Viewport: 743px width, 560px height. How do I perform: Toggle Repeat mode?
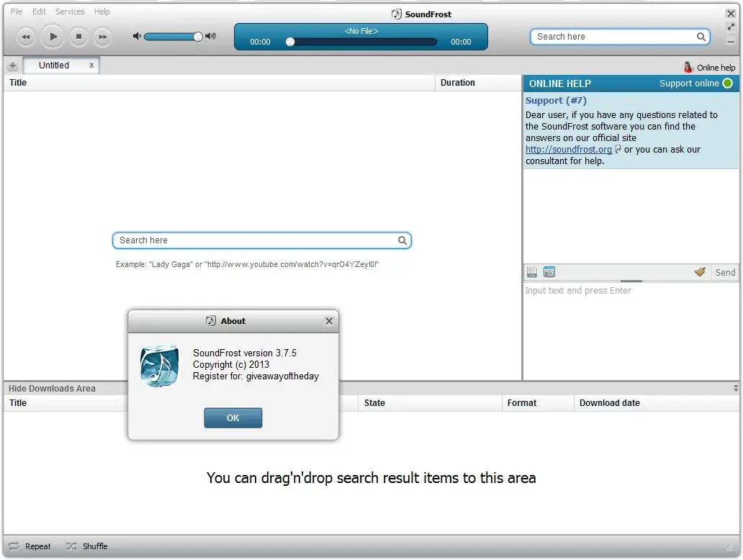(x=30, y=546)
